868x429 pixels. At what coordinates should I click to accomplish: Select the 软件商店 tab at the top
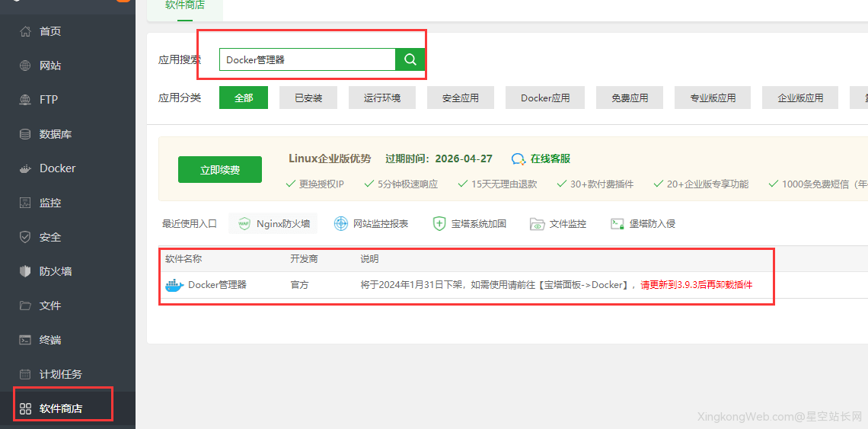pos(185,5)
